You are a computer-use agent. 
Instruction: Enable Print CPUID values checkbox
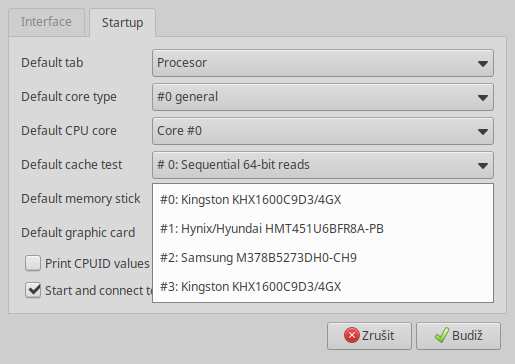point(33,263)
